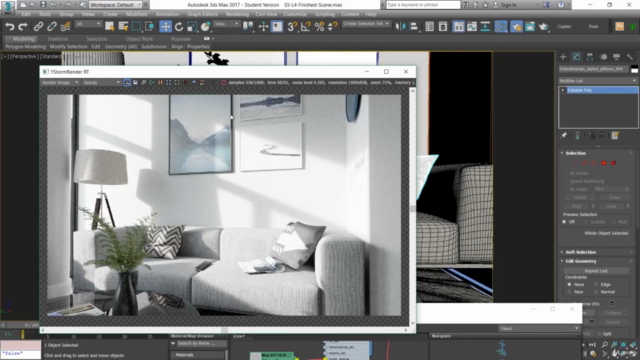The width and height of the screenshot is (640, 360).
Task: Enable the By Vertex checkbox
Action: 567,173
